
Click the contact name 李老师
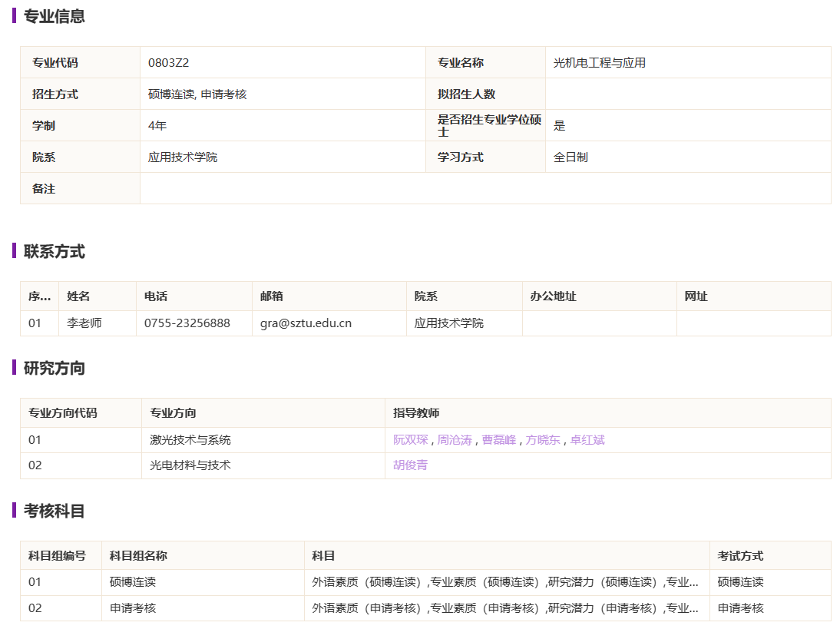(84, 323)
